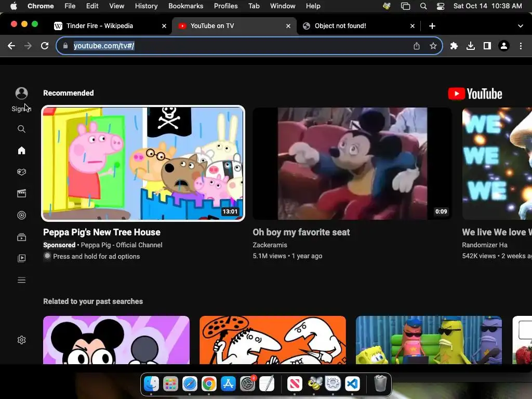Open News app in the Dock
This screenshot has width=532, height=399.
coord(295,384)
